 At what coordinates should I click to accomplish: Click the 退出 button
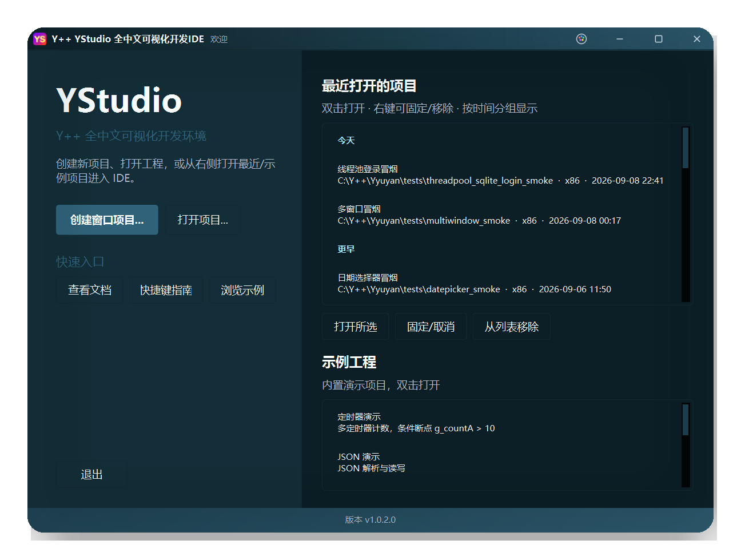91,474
